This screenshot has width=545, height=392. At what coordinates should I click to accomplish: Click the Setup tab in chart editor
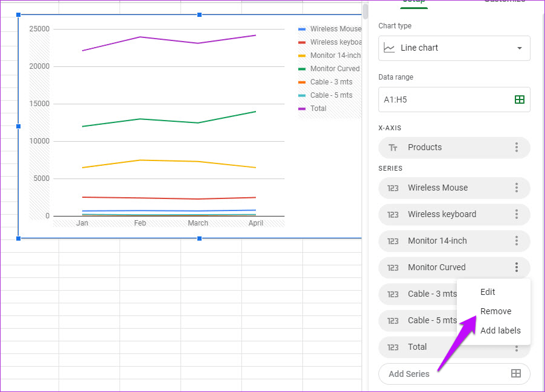(x=414, y=2)
